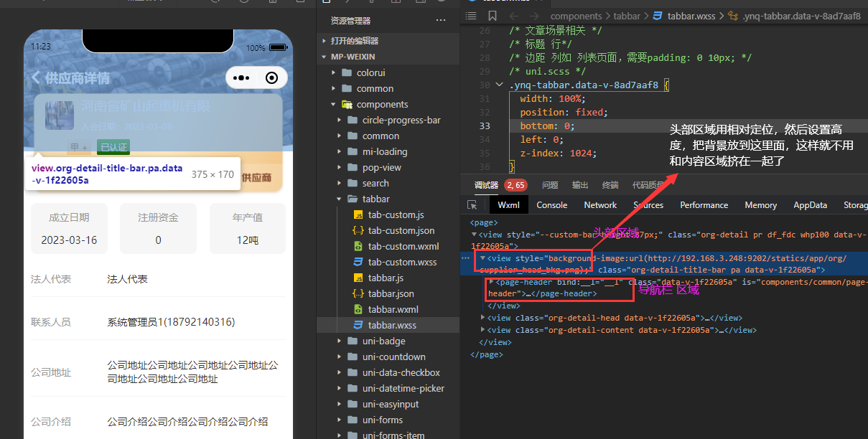The image size is (868, 439).
Task: Click the capsule circle close button
Action: (271, 78)
